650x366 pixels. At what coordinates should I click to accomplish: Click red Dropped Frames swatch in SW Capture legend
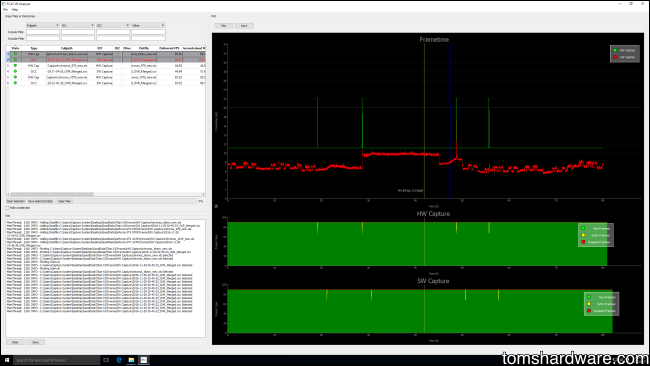pyautogui.click(x=589, y=310)
